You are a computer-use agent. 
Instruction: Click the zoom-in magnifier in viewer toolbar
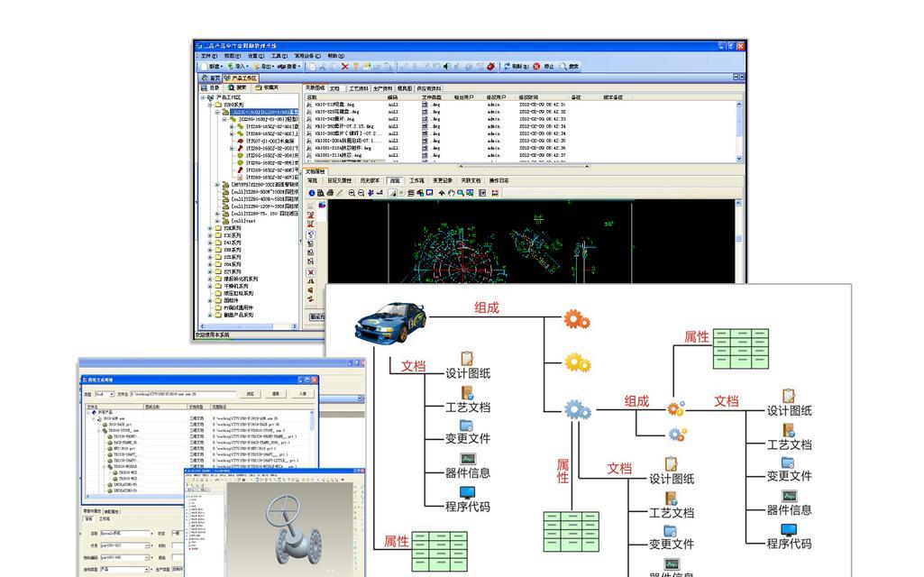pyautogui.click(x=352, y=193)
